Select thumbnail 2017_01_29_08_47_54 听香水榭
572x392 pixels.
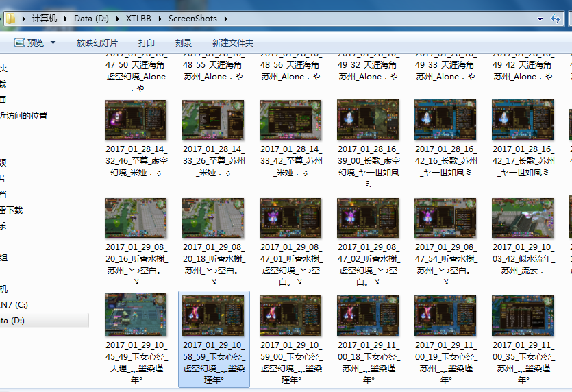[445, 218]
